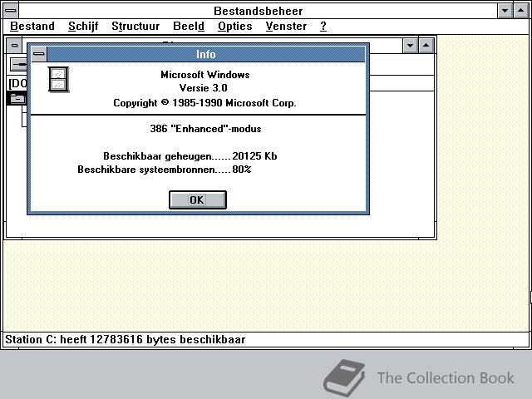
Task: Click the 'Microsoft Windows' heading text
Action: tap(205, 75)
